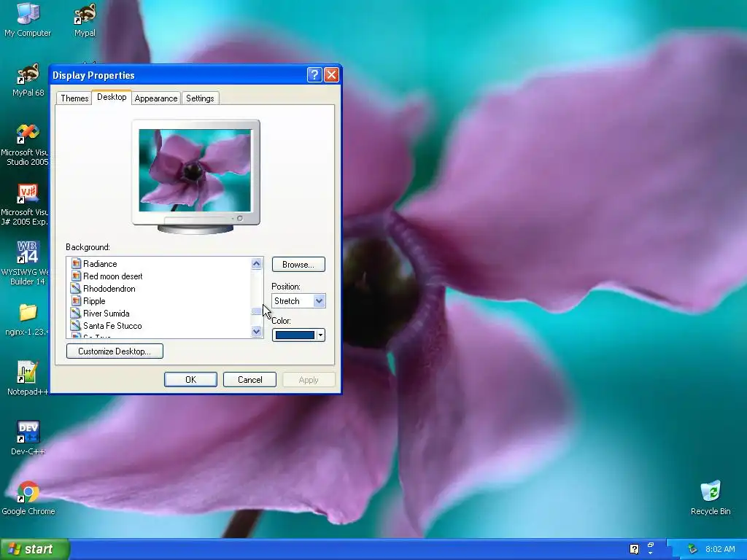Image resolution: width=747 pixels, height=560 pixels.
Task: Click the Apply button
Action: point(309,379)
